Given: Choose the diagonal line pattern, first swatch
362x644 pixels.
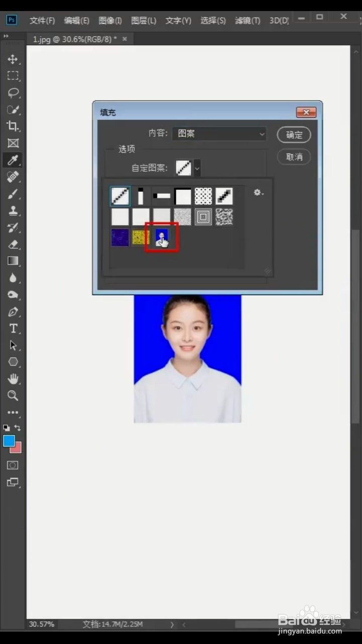Looking at the screenshot, I should coord(120,196).
